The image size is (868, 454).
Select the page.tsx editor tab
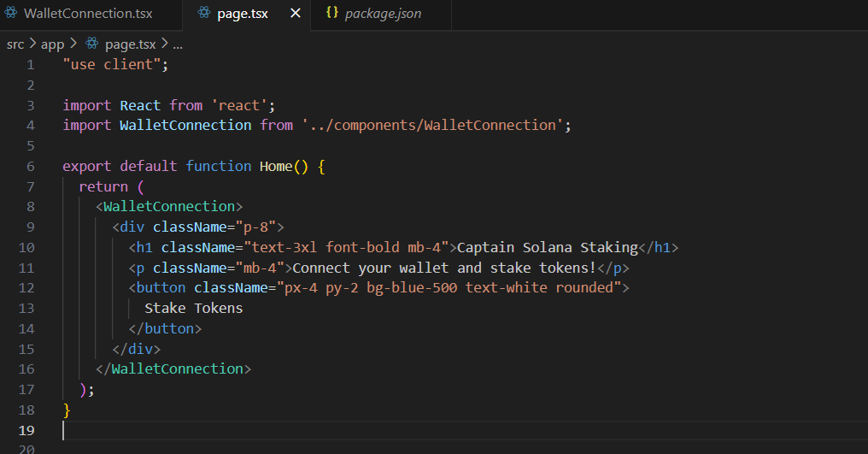[x=243, y=14]
